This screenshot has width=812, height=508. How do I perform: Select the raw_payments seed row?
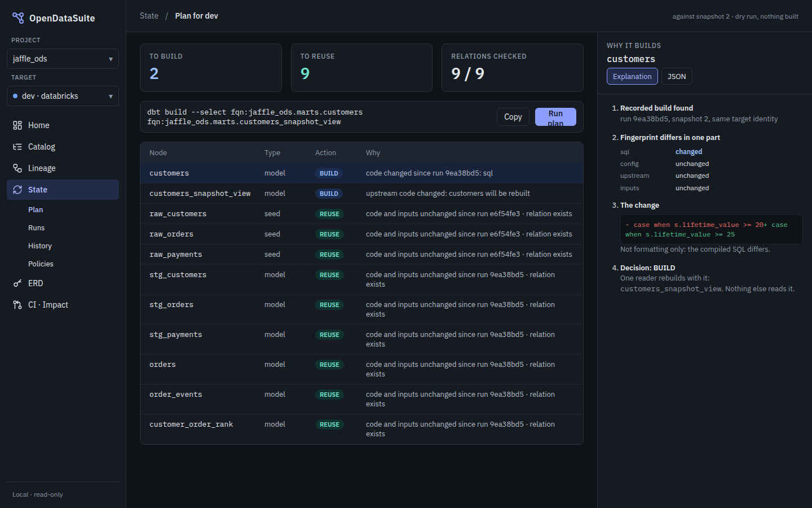[361, 255]
